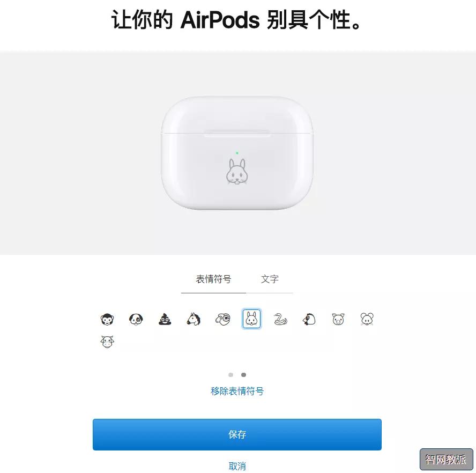This screenshot has height=473, width=476.
Task: Click the blue 保存 button
Action: click(237, 434)
